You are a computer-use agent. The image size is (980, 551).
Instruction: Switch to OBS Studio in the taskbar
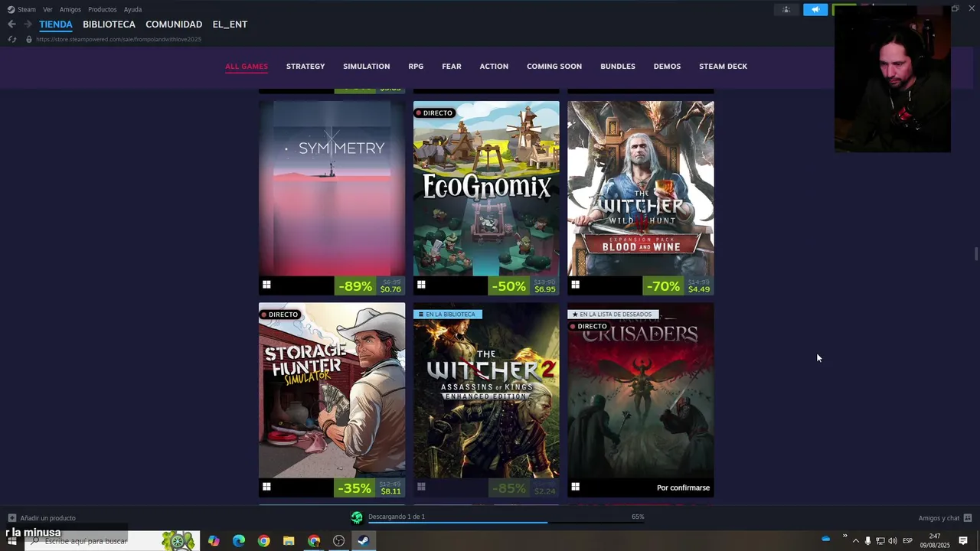pos(338,541)
